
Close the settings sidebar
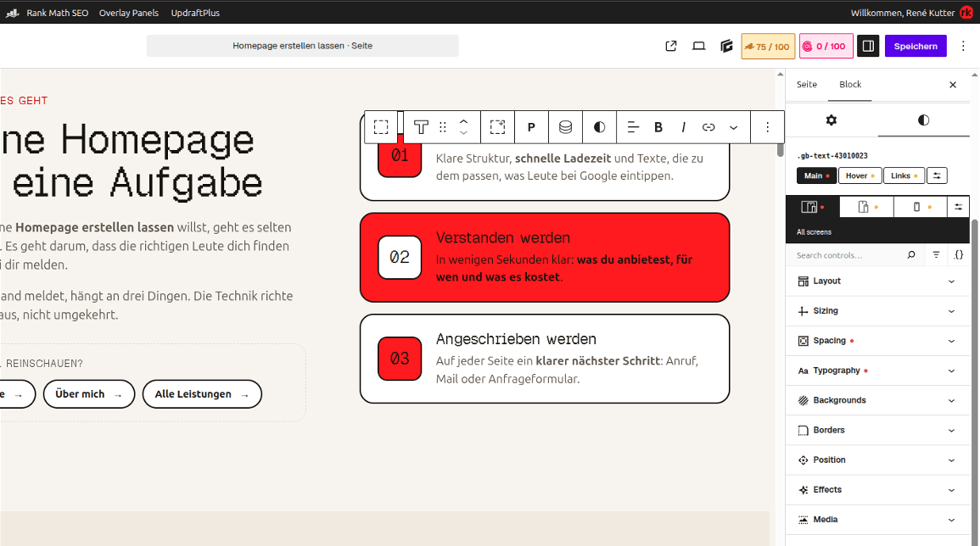[953, 85]
